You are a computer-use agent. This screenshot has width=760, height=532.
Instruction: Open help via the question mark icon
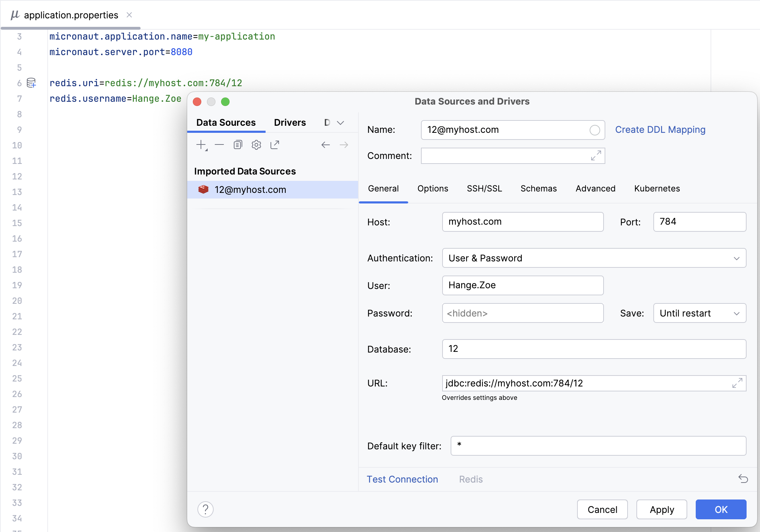(206, 509)
